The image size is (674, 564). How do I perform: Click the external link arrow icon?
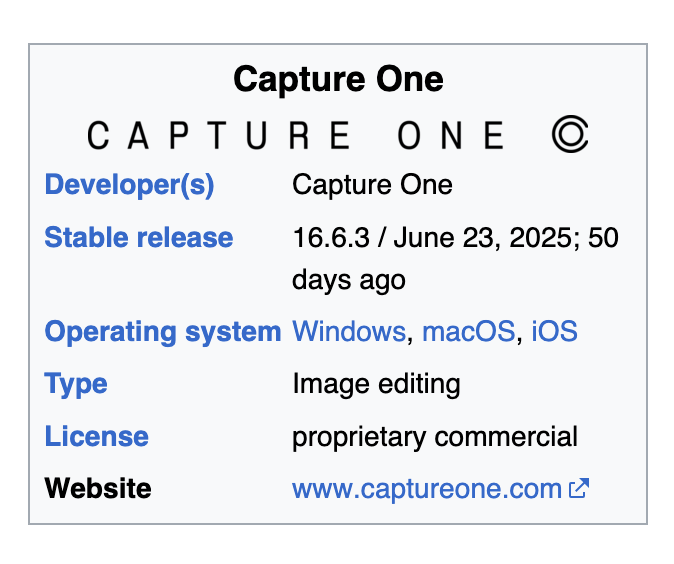click(579, 488)
